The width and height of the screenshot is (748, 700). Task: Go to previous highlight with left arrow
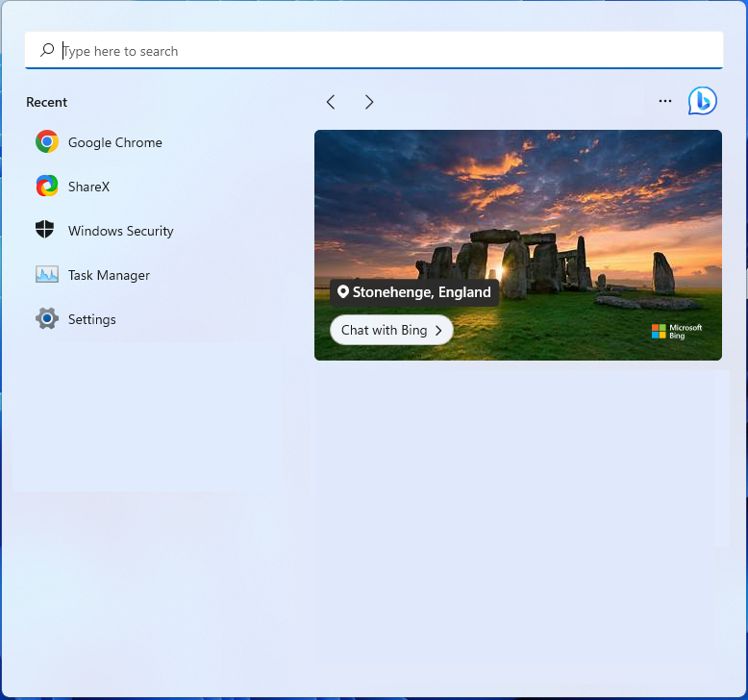click(331, 102)
